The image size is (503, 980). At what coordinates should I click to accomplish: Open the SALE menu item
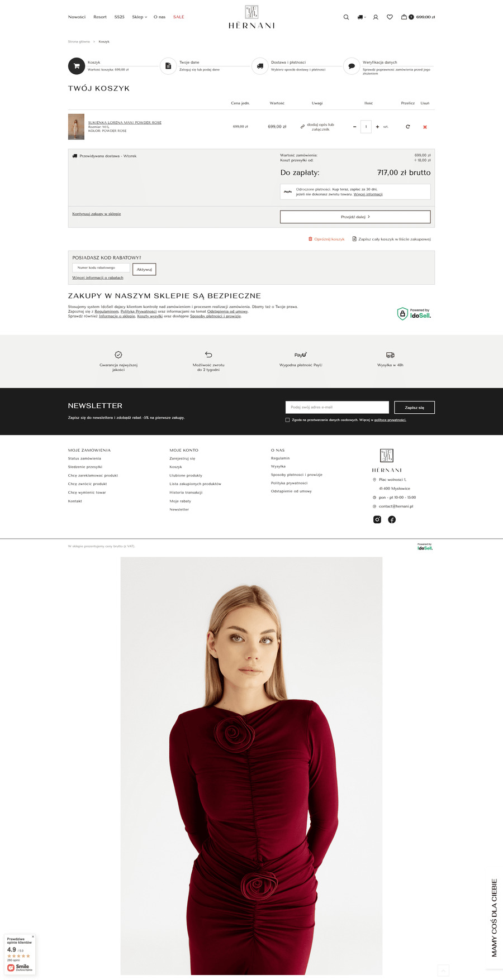(x=178, y=17)
